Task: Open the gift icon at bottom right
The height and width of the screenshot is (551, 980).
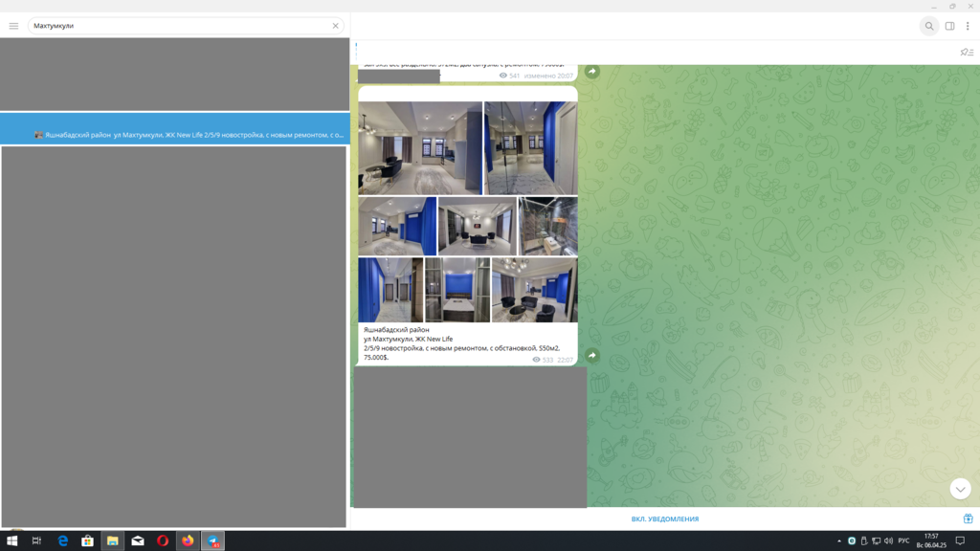Action: (x=968, y=518)
